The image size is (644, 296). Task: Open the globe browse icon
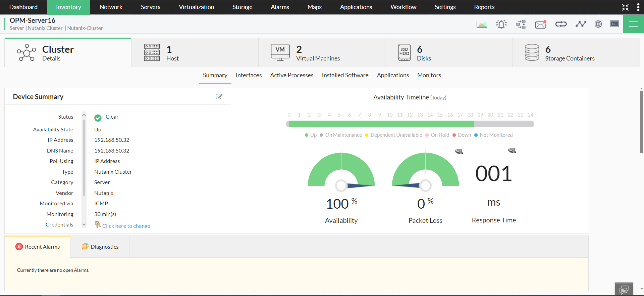[598, 24]
